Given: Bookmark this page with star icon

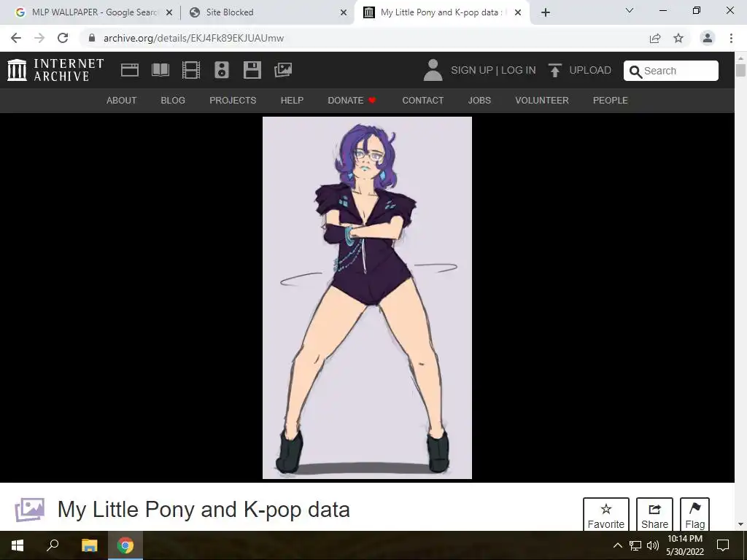Looking at the screenshot, I should [678, 38].
